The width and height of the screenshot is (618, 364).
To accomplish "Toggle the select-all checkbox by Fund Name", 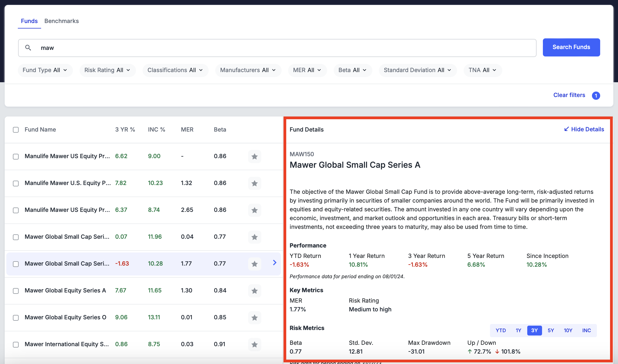I will coord(16,130).
